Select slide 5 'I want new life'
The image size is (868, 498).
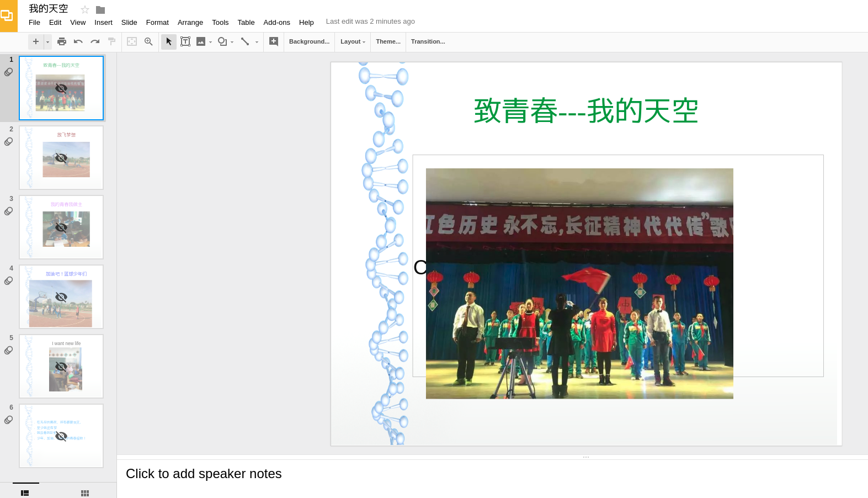click(x=61, y=366)
